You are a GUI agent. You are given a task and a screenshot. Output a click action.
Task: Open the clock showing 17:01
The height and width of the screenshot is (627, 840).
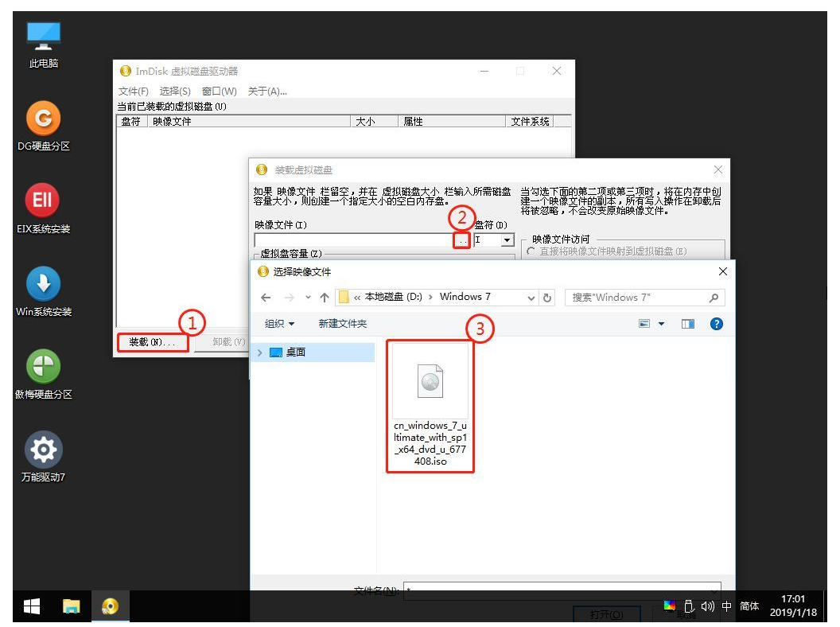click(793, 606)
